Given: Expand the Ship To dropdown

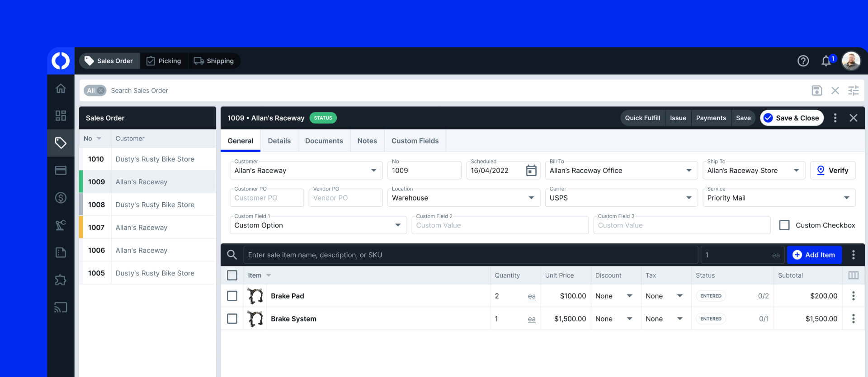Looking at the screenshot, I should (x=796, y=171).
